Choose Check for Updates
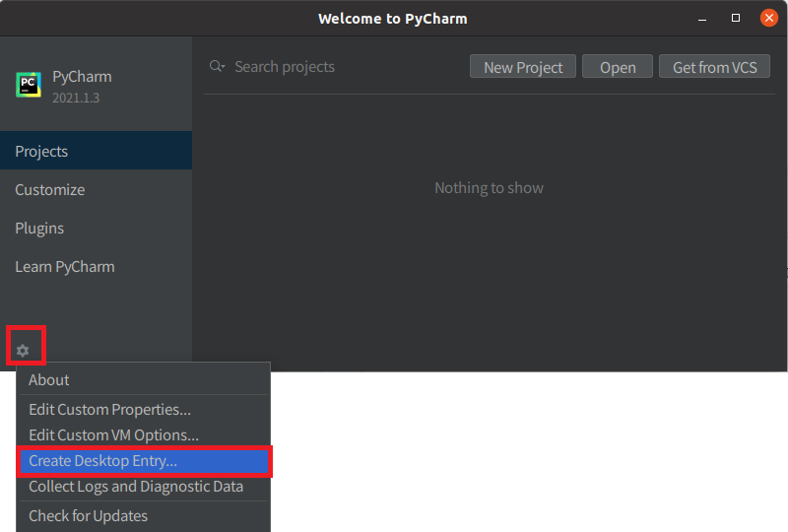 143,516
